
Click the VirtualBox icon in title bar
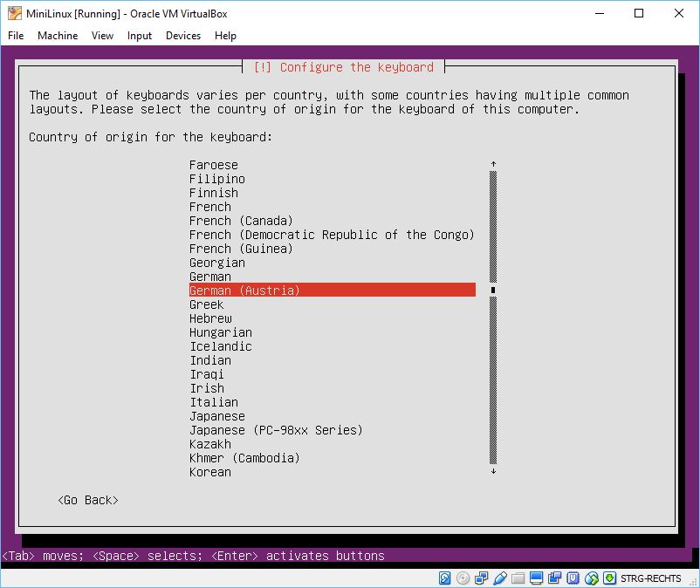15,13
